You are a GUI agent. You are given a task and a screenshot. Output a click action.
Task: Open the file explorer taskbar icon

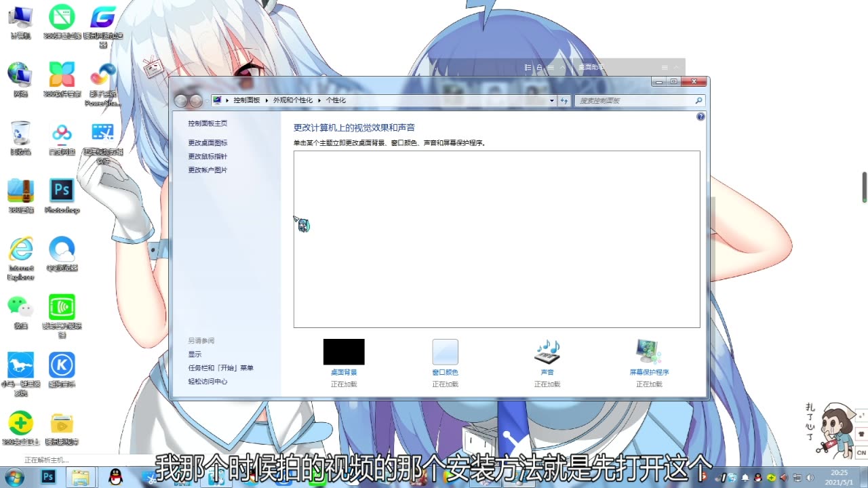[81, 477]
